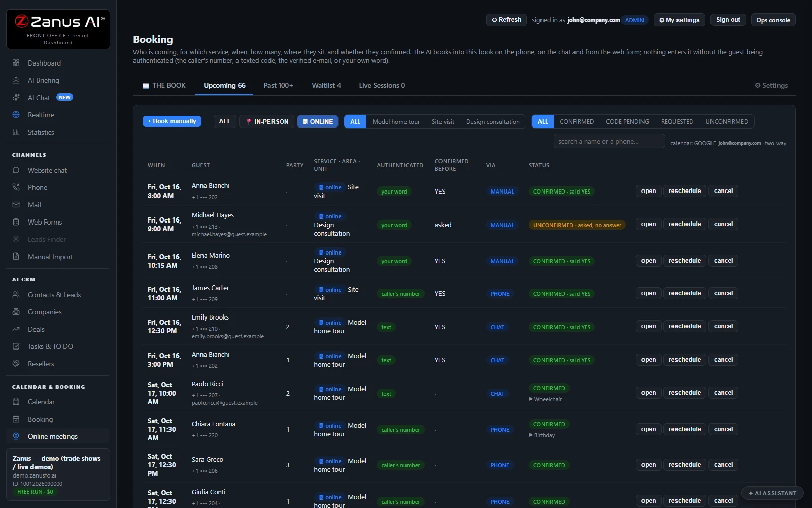The width and height of the screenshot is (812, 508).
Task: Click the Companies building icon
Action: coord(16,312)
